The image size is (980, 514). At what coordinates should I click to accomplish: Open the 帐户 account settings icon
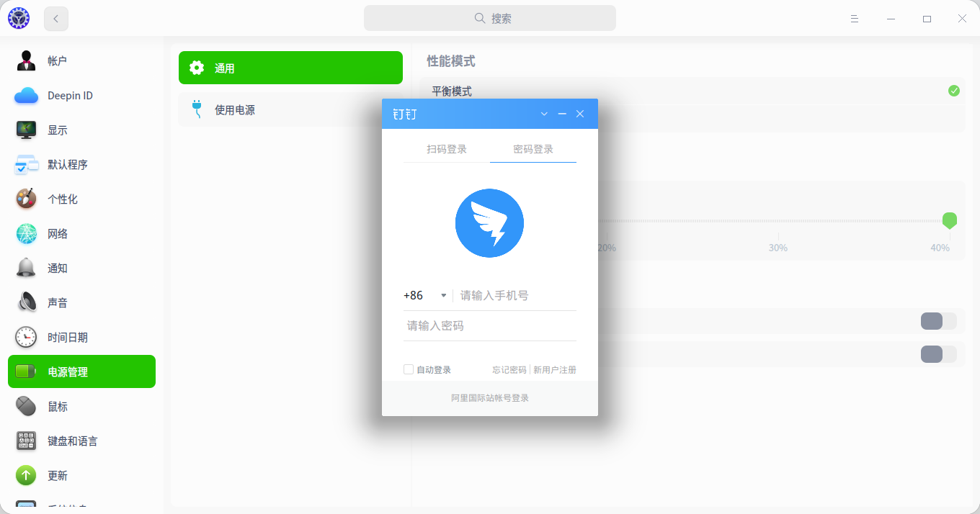27,61
